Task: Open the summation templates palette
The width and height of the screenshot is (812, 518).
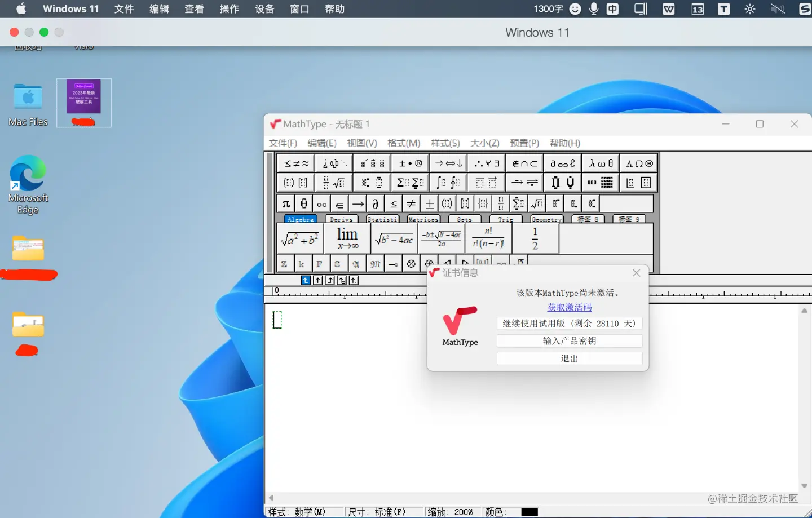Action: (x=411, y=183)
